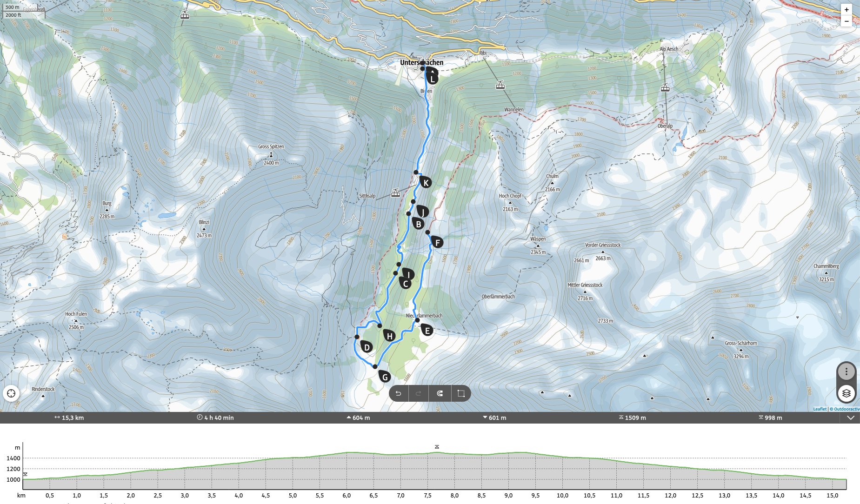Click the Wannelen cable car icon
Viewport: 860px width, 504px height.
coord(500,85)
